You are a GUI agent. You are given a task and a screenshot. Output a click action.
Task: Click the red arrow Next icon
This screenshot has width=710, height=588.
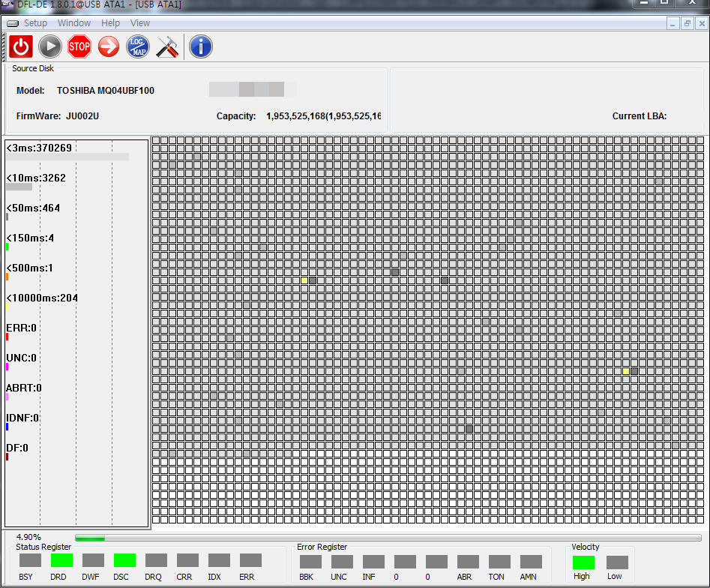pyautogui.click(x=108, y=46)
